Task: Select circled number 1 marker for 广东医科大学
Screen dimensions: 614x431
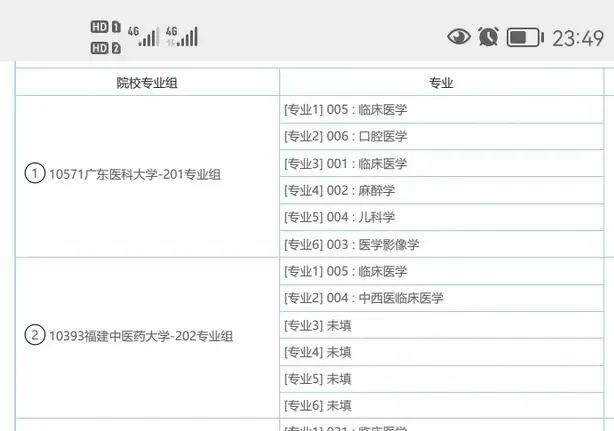Action: coord(34,173)
